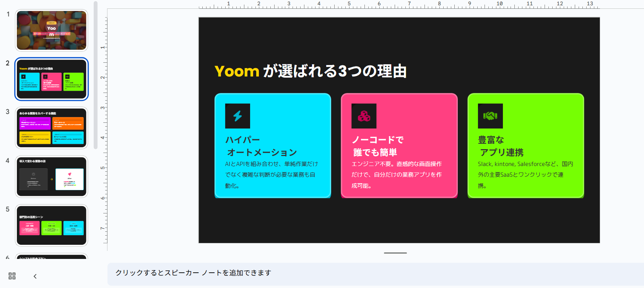Open the grid view of slides
This screenshot has width=644, height=288.
[12, 276]
